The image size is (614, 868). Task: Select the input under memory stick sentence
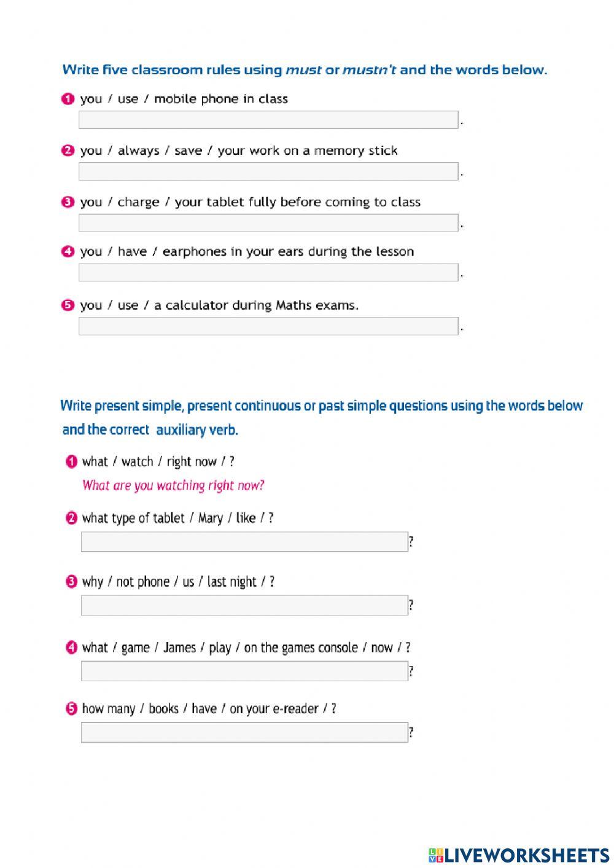(268, 171)
